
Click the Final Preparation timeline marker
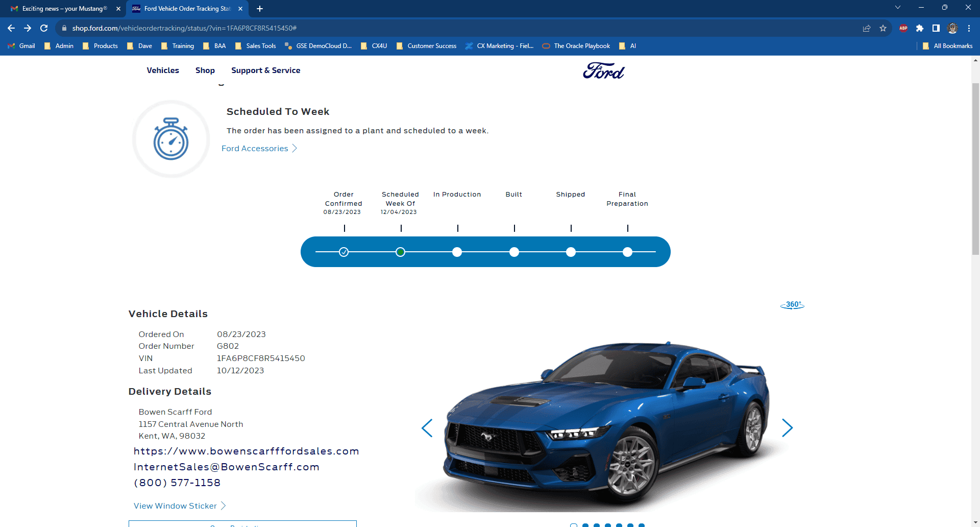click(x=628, y=252)
